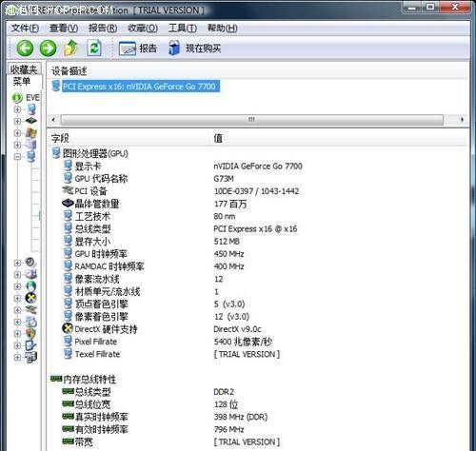Click the 设备描述 column header
This screenshot has height=451, width=476.
[69, 71]
